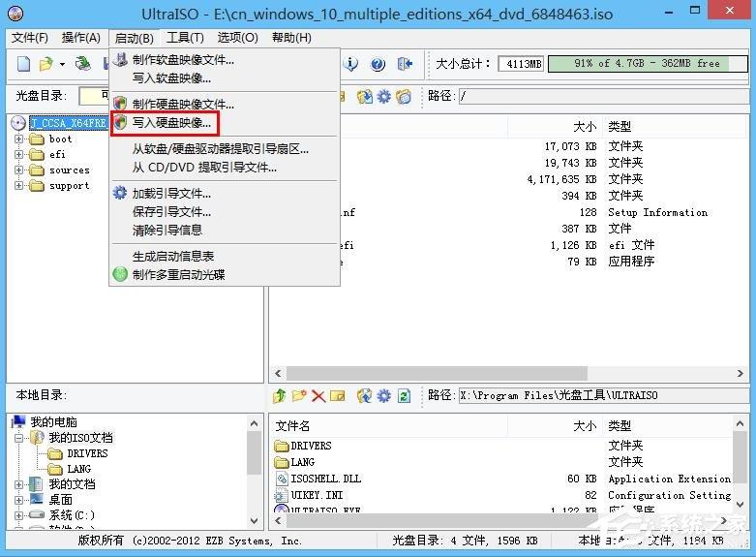Expand the sources folder in ISO tree
This screenshot has height=557, width=756.
19,170
